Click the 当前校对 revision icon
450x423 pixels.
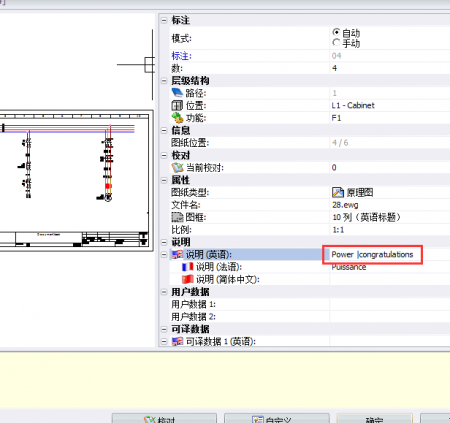click(x=177, y=167)
